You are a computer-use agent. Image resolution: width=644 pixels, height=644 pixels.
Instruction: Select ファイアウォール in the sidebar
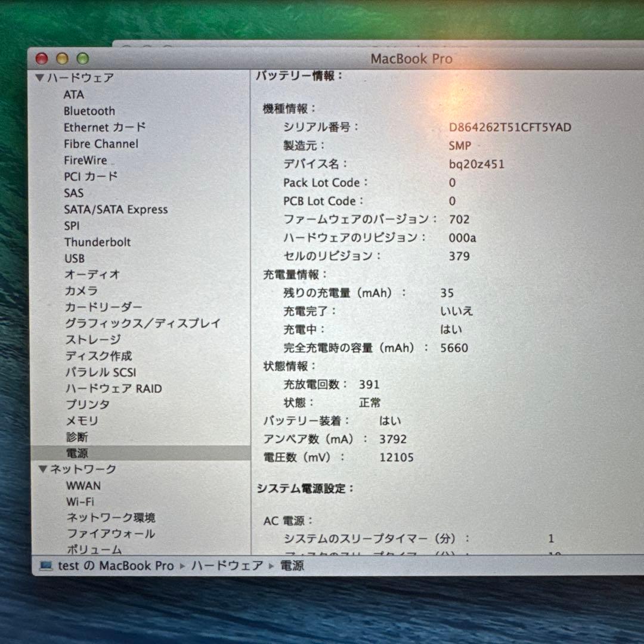point(111,534)
